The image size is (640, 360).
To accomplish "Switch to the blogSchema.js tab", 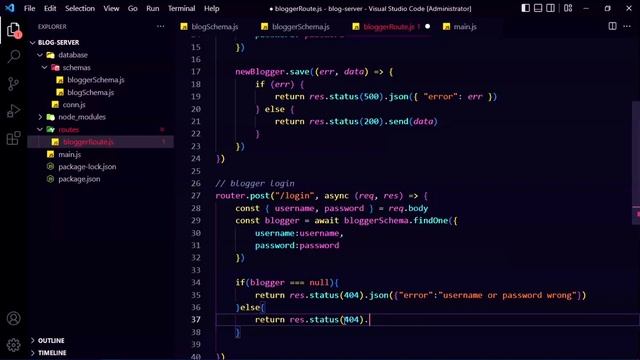I will point(215,27).
